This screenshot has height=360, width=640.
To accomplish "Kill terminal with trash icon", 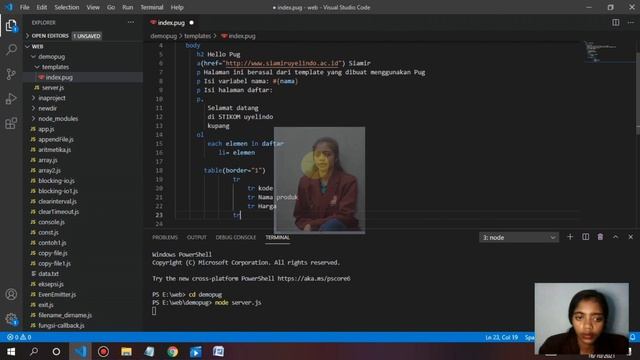I will coord(600,237).
